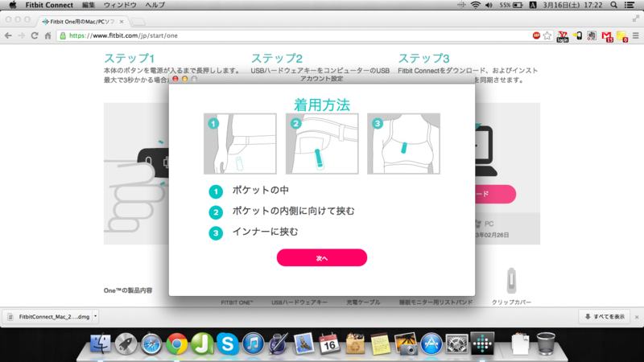Click the pink download button behind dialog
The image size is (644, 362).
[495, 194]
